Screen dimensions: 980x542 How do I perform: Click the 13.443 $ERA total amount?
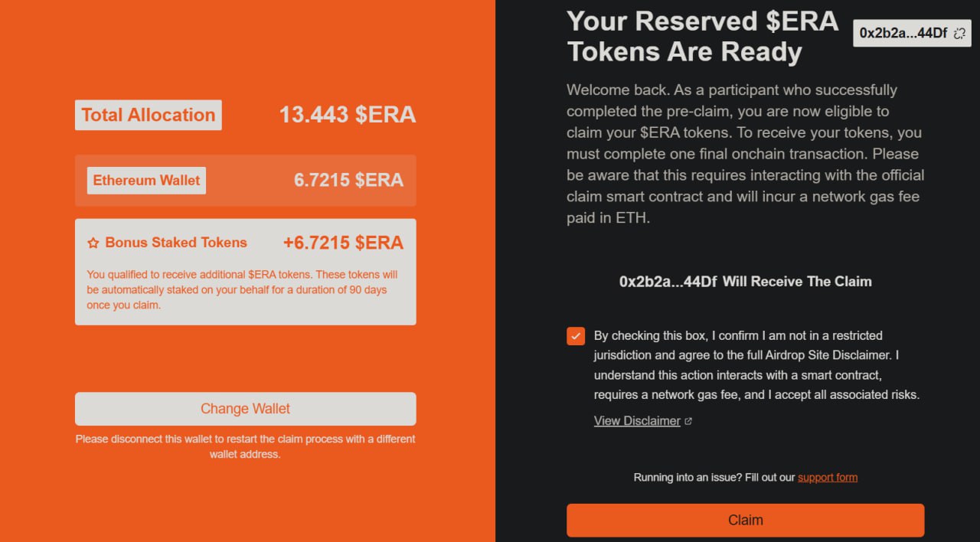(348, 115)
